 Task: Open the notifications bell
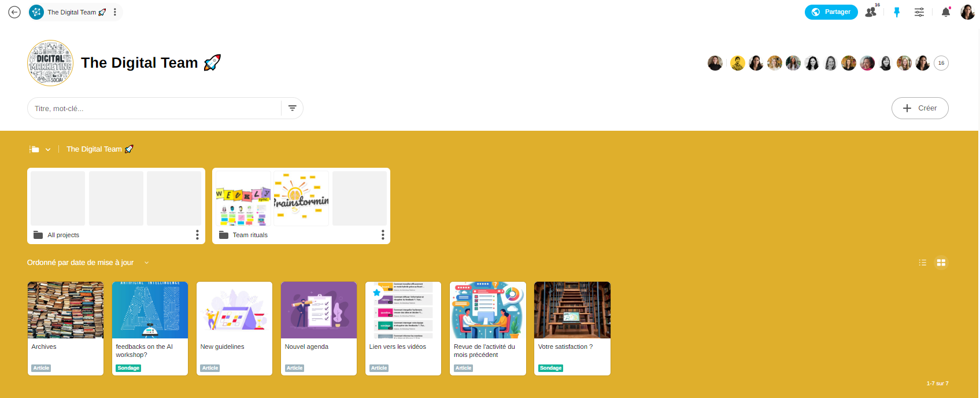pyautogui.click(x=946, y=12)
